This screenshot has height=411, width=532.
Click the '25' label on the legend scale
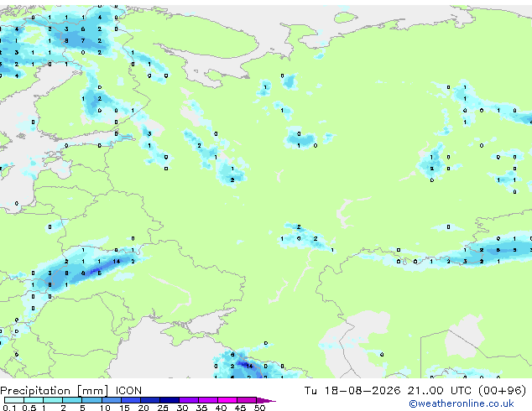163,408
